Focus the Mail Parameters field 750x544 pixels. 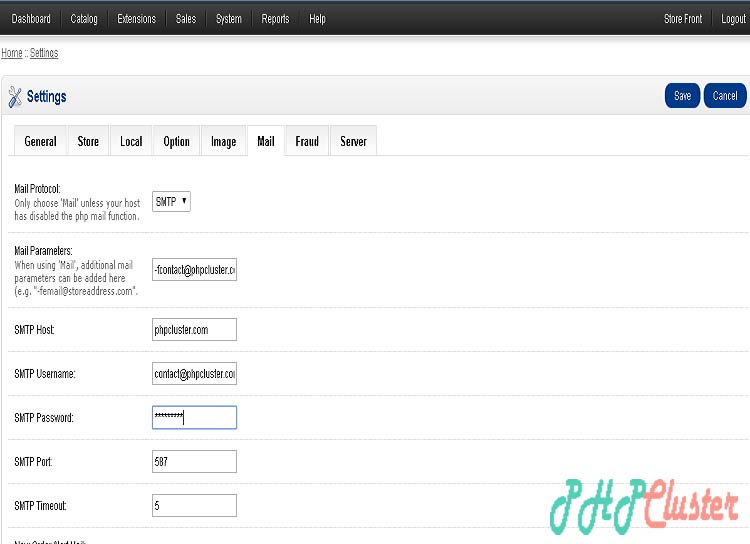[x=194, y=269]
